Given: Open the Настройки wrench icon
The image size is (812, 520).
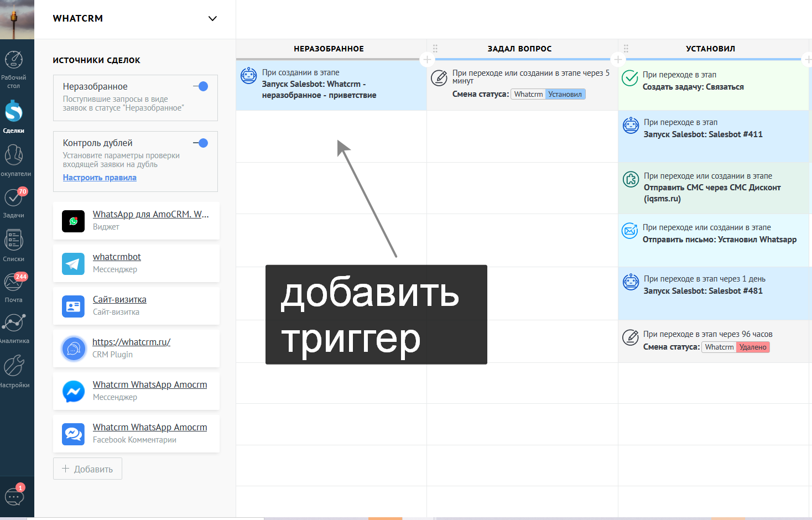Looking at the screenshot, I should [14, 366].
